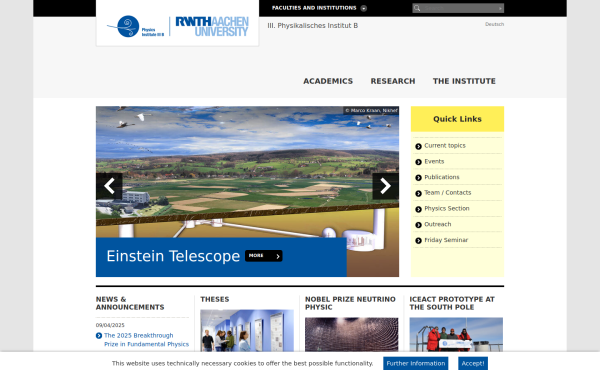Screen dimensions: 600x375
Task: Click III. Physikalisches Institut B title
Action: click(x=313, y=26)
